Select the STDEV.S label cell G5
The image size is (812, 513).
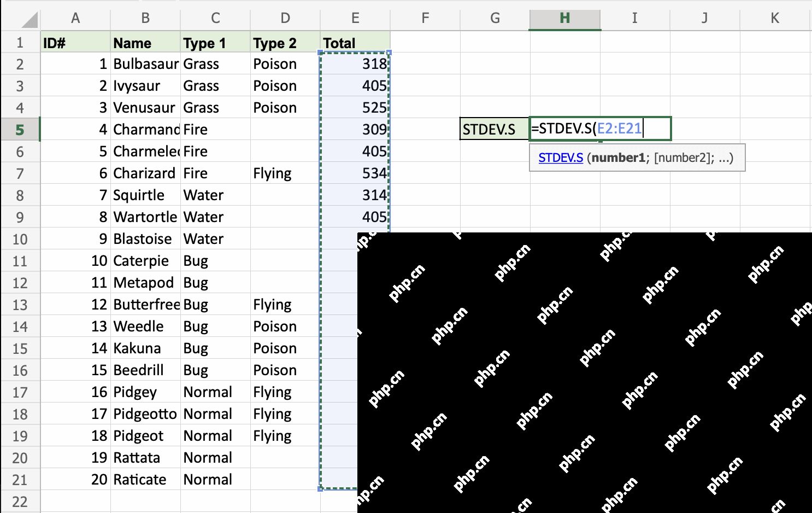tap(495, 129)
